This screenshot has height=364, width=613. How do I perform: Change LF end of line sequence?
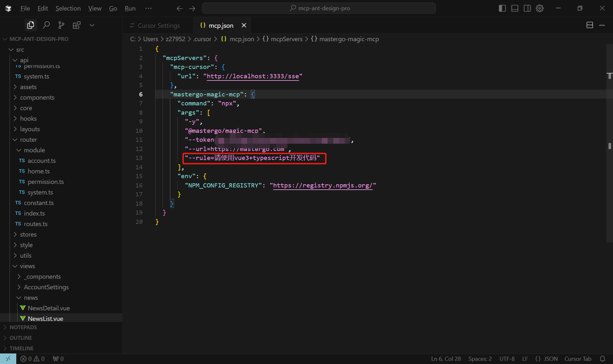click(x=525, y=359)
